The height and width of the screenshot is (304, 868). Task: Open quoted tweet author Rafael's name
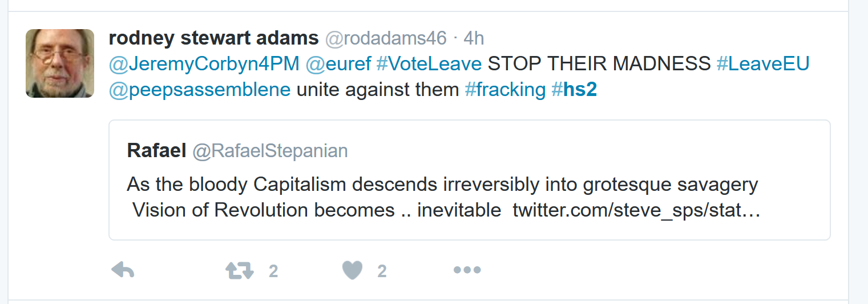[156, 150]
